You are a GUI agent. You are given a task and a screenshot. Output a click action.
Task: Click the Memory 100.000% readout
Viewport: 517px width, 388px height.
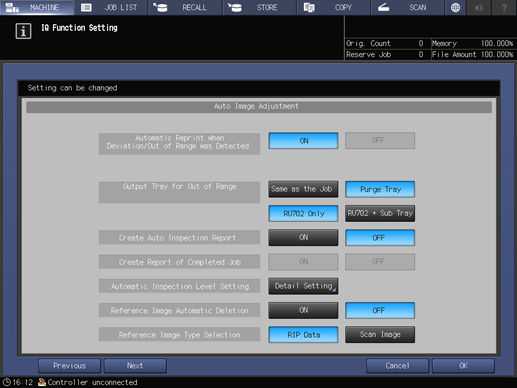click(x=472, y=43)
